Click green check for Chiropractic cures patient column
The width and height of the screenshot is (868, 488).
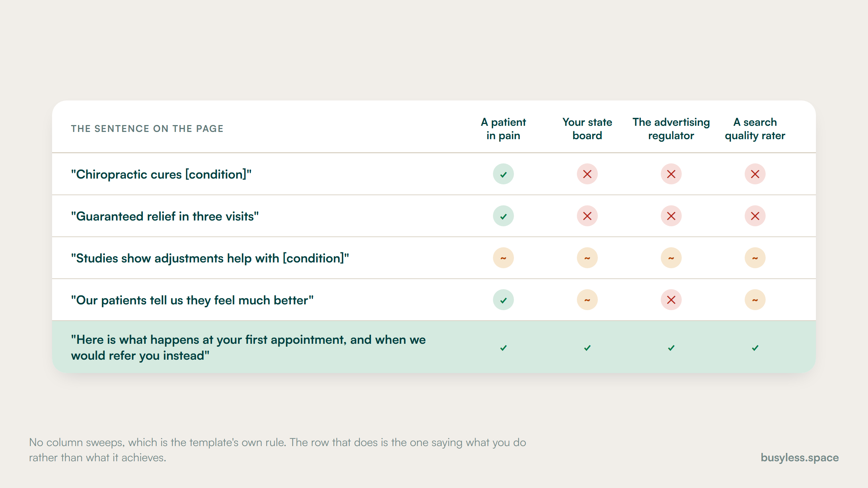(503, 174)
